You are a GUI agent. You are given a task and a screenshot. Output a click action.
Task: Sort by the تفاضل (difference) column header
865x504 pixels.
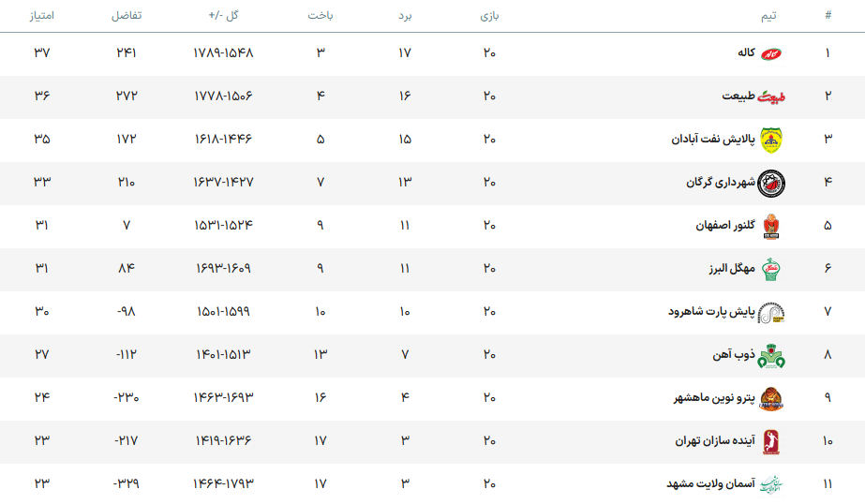[127, 16]
